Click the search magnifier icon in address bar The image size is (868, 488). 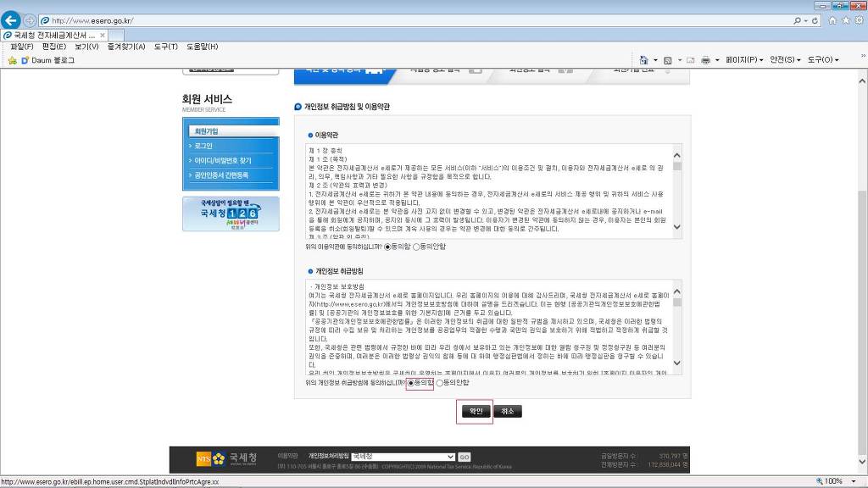[x=797, y=20]
